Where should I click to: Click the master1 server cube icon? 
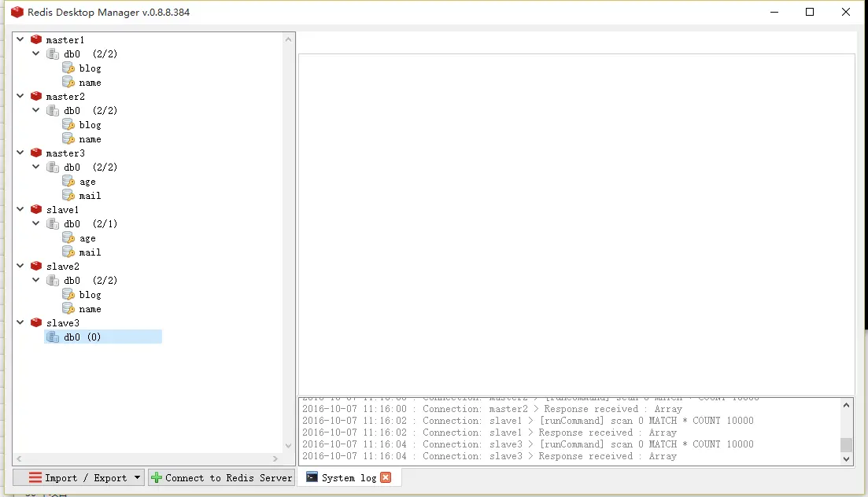(36, 39)
